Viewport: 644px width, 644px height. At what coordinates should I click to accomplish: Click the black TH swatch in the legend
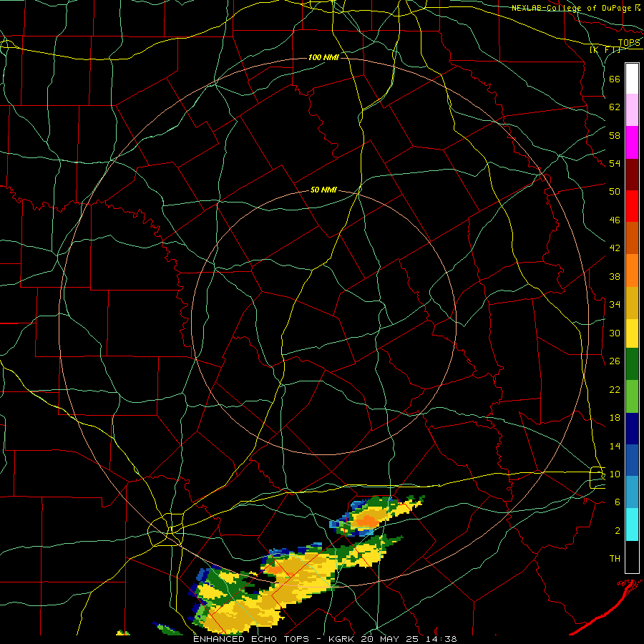[632, 557]
